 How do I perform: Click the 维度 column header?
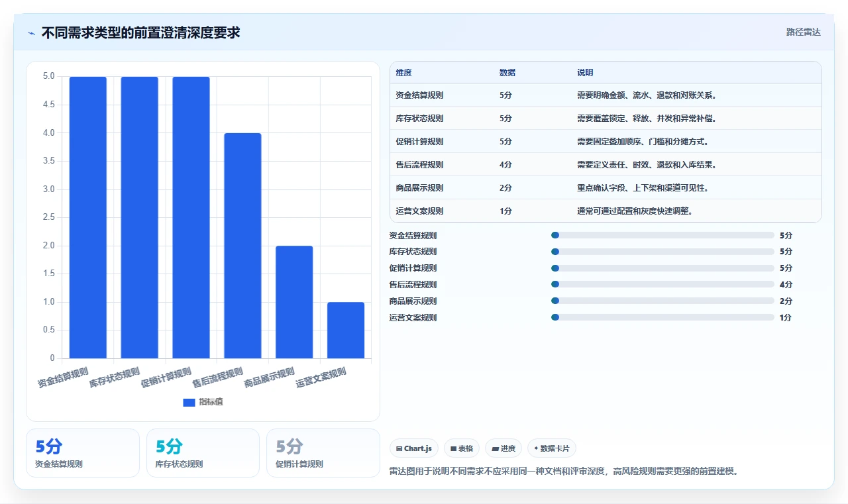click(x=403, y=73)
